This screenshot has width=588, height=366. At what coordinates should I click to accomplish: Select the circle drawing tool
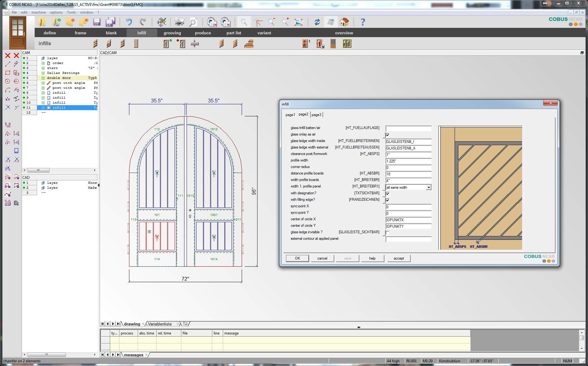[8, 81]
